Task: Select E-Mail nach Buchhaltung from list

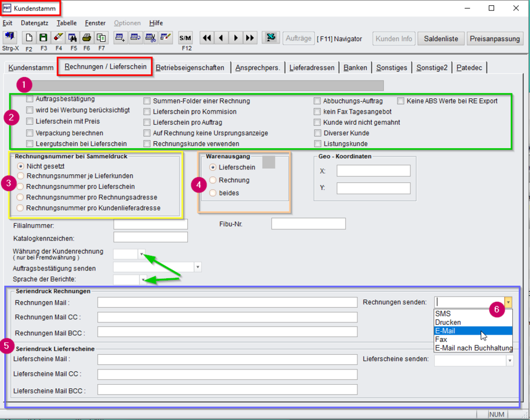Action: (473, 348)
